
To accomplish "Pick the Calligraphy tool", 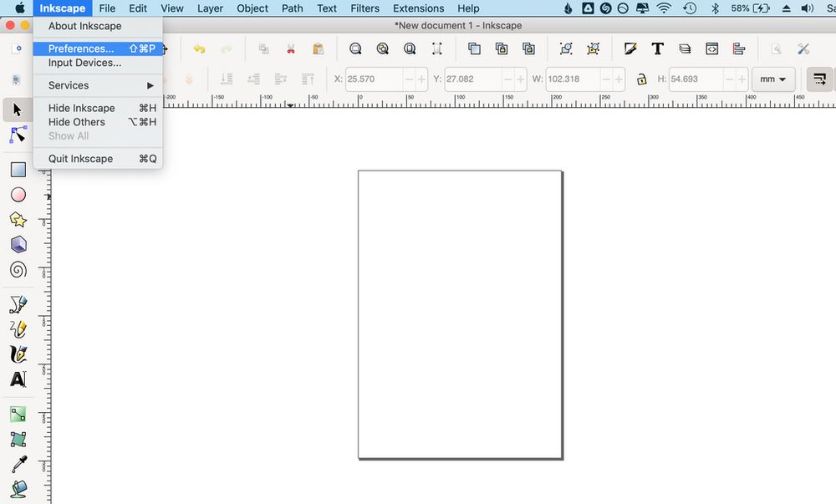I will pyautogui.click(x=18, y=354).
